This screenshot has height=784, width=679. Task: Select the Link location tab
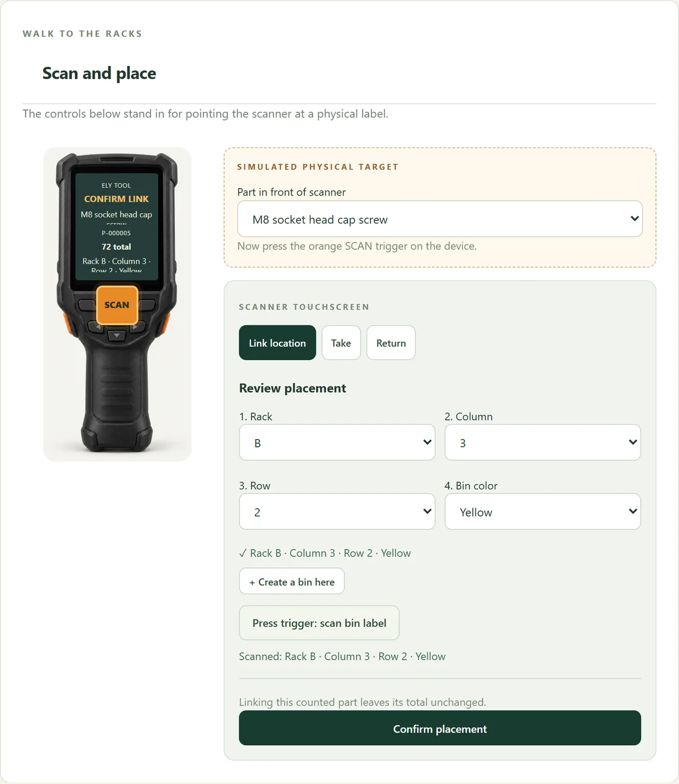(x=277, y=343)
